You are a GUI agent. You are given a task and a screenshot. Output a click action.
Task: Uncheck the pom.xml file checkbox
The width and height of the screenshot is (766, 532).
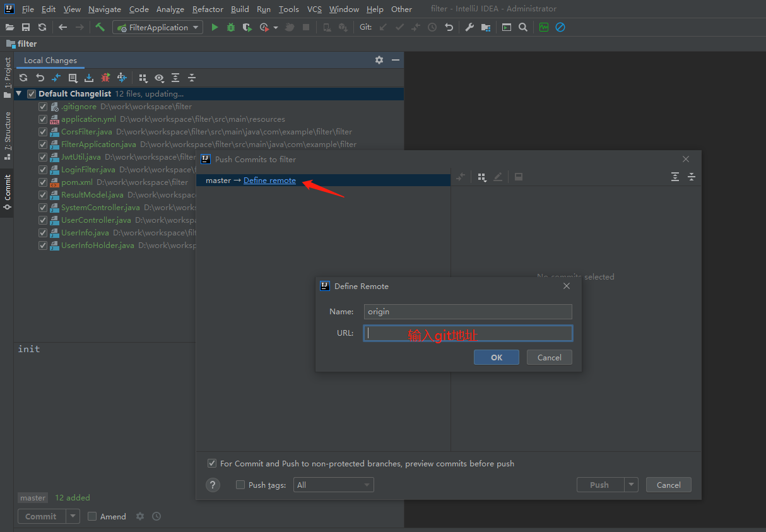pyautogui.click(x=43, y=182)
